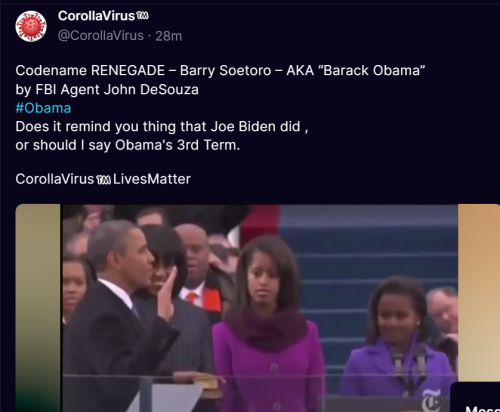This screenshot has width=500, height=412.
Task: Click the New York Times logo watermark in the video
Action: click(x=431, y=400)
